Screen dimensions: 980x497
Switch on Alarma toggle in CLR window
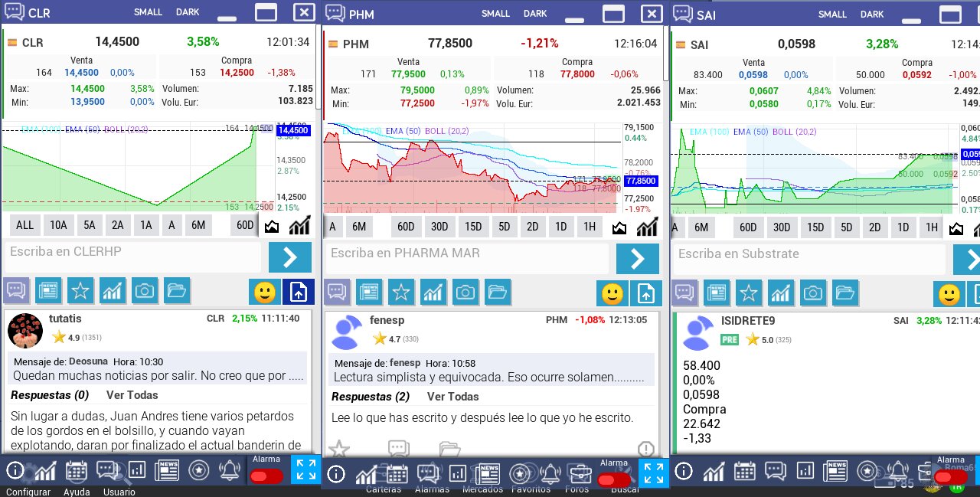[x=266, y=476]
